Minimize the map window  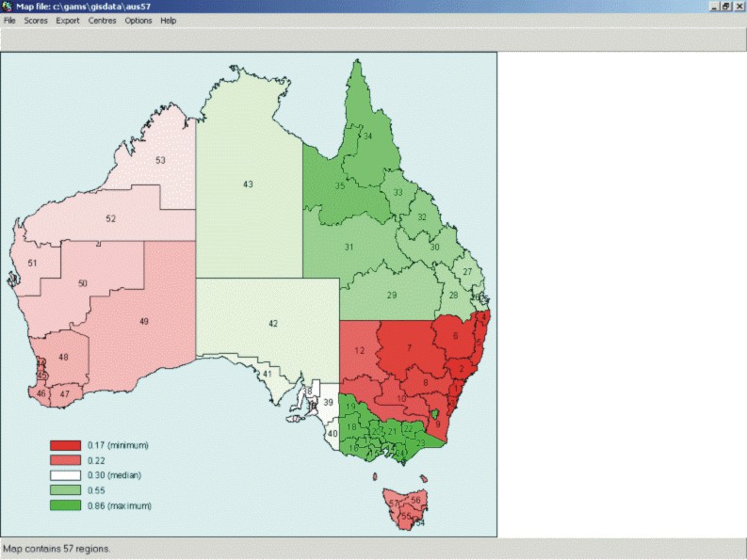click(x=711, y=7)
